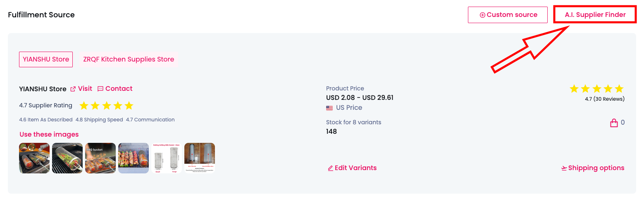
Task: Click the US flag icon
Action: click(x=329, y=108)
